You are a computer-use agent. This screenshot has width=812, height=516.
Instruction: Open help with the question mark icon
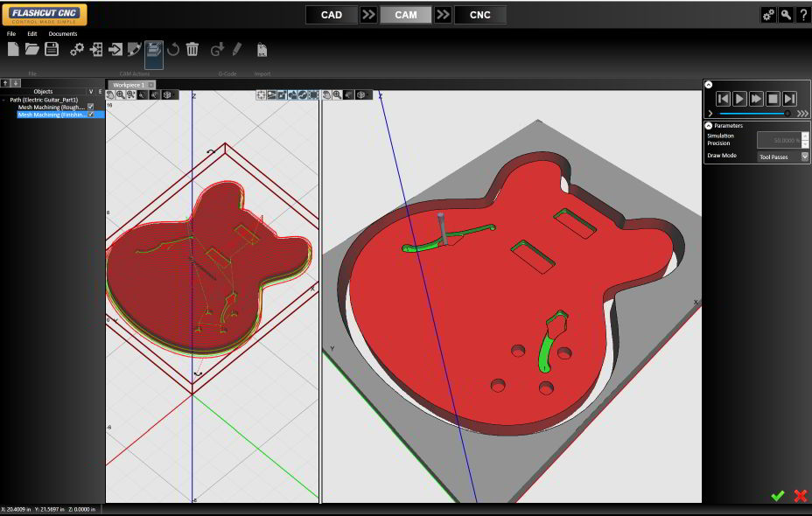pyautogui.click(x=803, y=15)
